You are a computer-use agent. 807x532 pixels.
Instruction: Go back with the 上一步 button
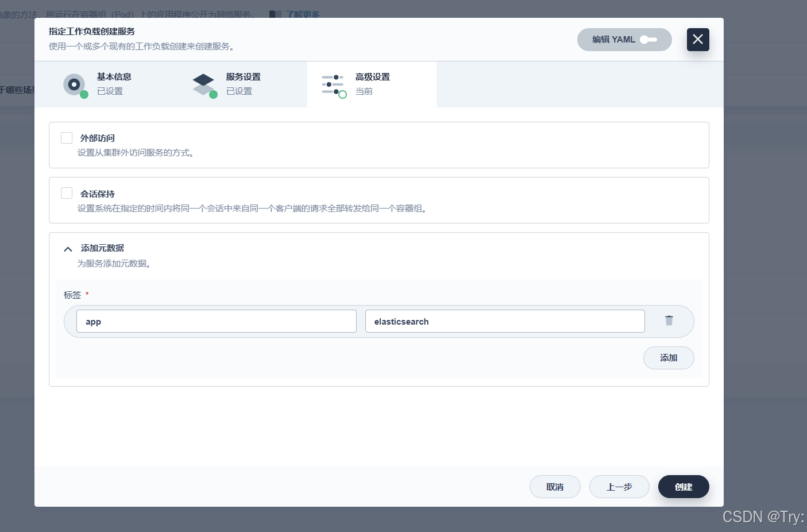pyautogui.click(x=619, y=487)
